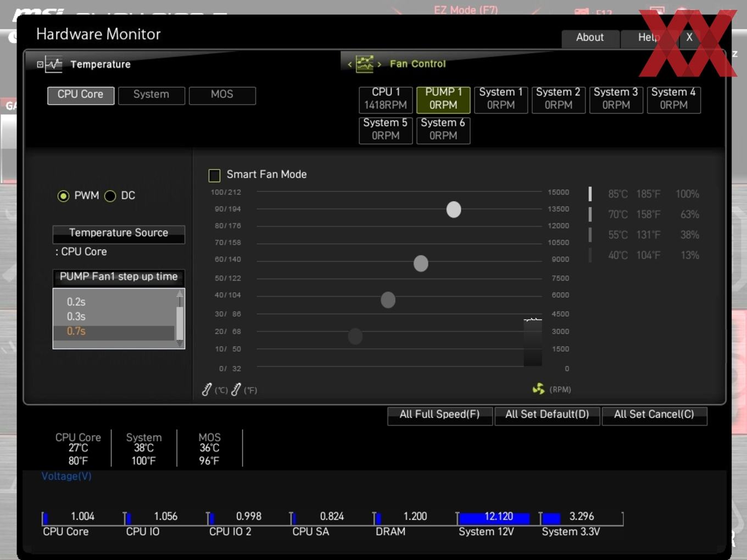Click the System 38°C reading

tap(144, 449)
